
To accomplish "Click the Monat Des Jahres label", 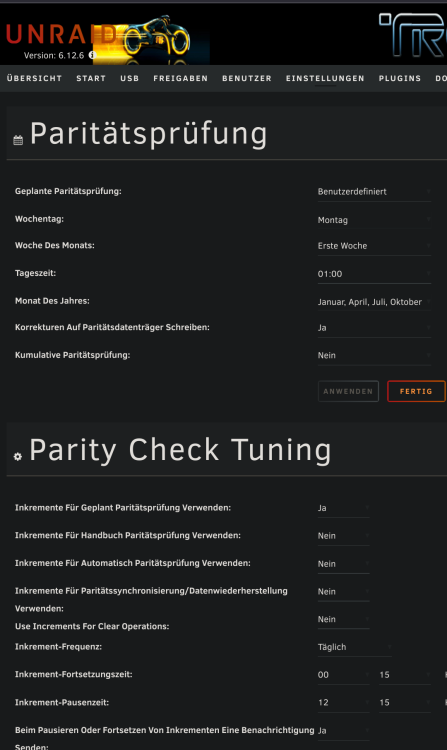I will pyautogui.click(x=52, y=301).
